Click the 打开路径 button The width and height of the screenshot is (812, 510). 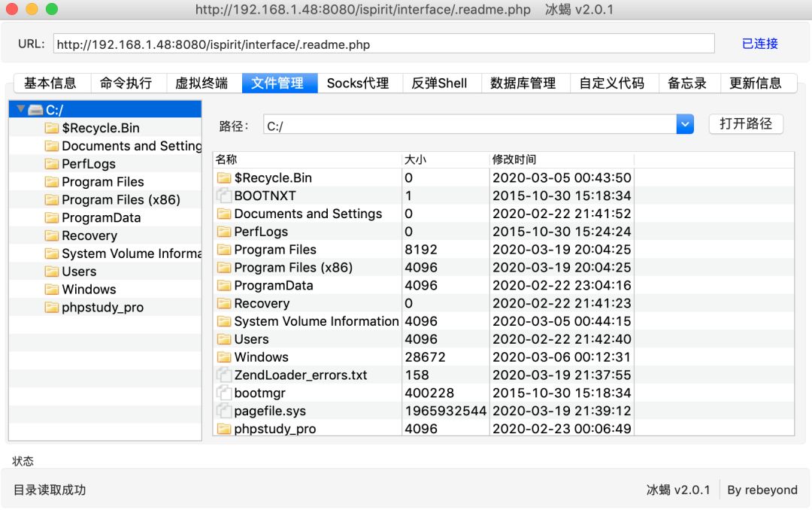746,124
